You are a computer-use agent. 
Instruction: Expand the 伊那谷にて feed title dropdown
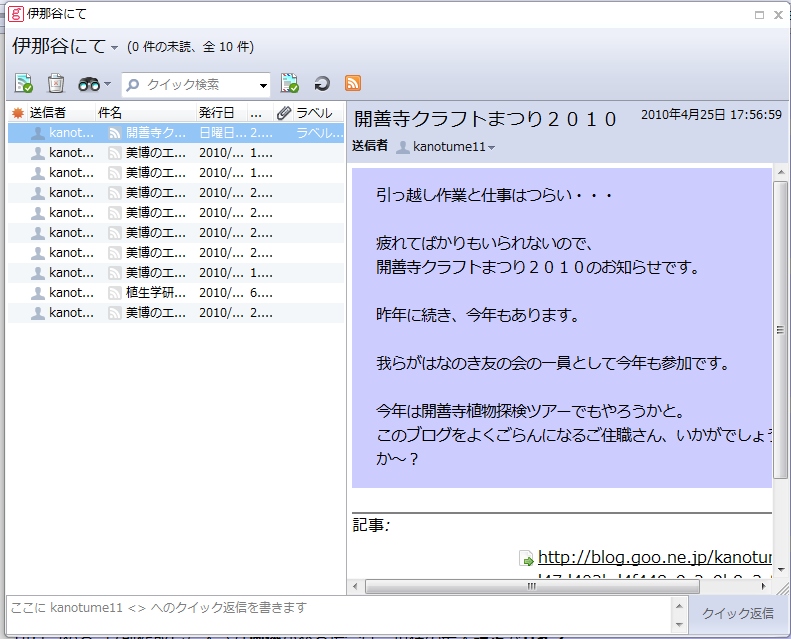pyautogui.click(x=114, y=48)
